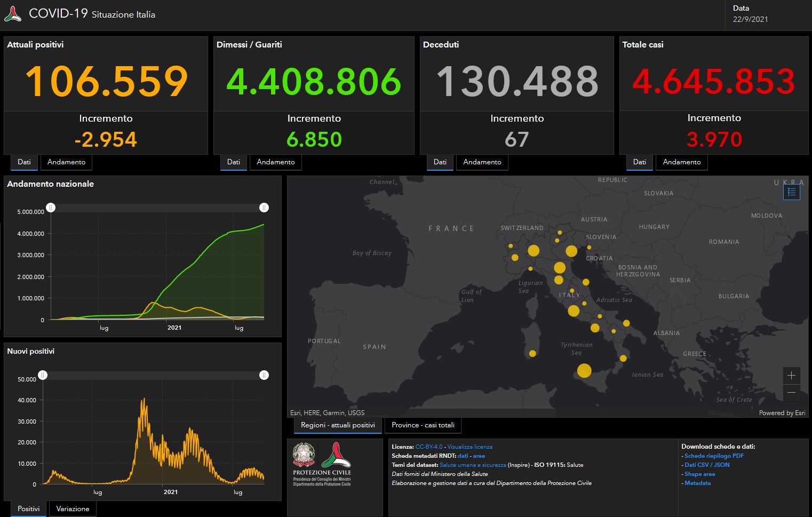Click the Sardinia yellow circle on map
Viewport: 812px width, 517px height.
532,353
